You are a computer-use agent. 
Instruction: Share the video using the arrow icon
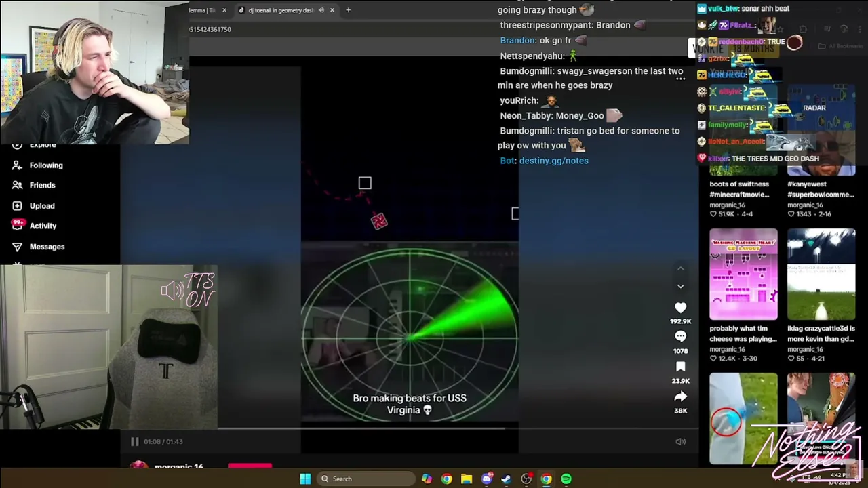(x=680, y=396)
